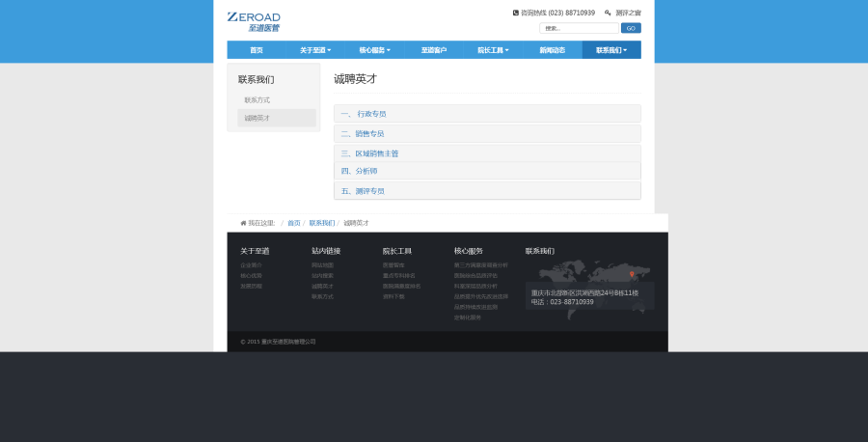Open footer link 第三方满意度调查分析
The image size is (868, 442).
coord(481,265)
